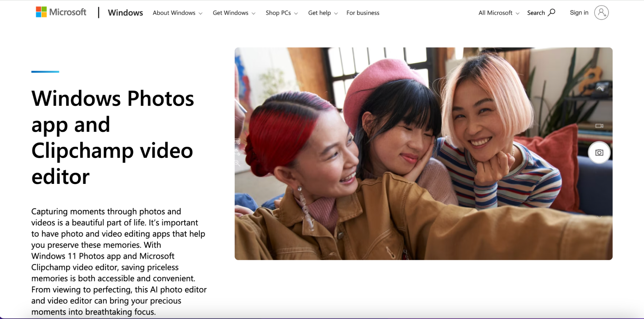The width and height of the screenshot is (644, 319).
Task: Click the selfie hero image
Action: (423, 154)
